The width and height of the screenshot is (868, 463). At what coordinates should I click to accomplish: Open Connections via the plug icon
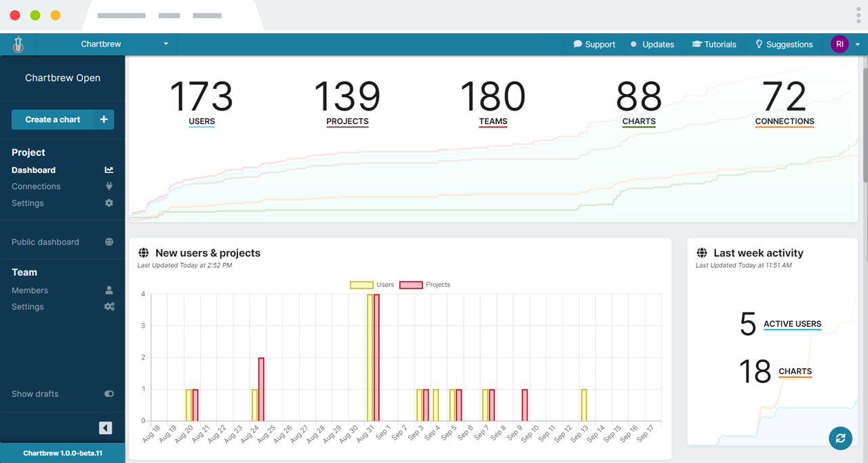point(108,186)
